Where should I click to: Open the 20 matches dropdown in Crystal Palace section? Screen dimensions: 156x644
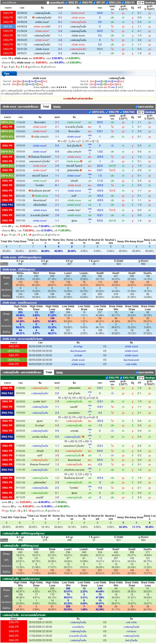[140, 112]
